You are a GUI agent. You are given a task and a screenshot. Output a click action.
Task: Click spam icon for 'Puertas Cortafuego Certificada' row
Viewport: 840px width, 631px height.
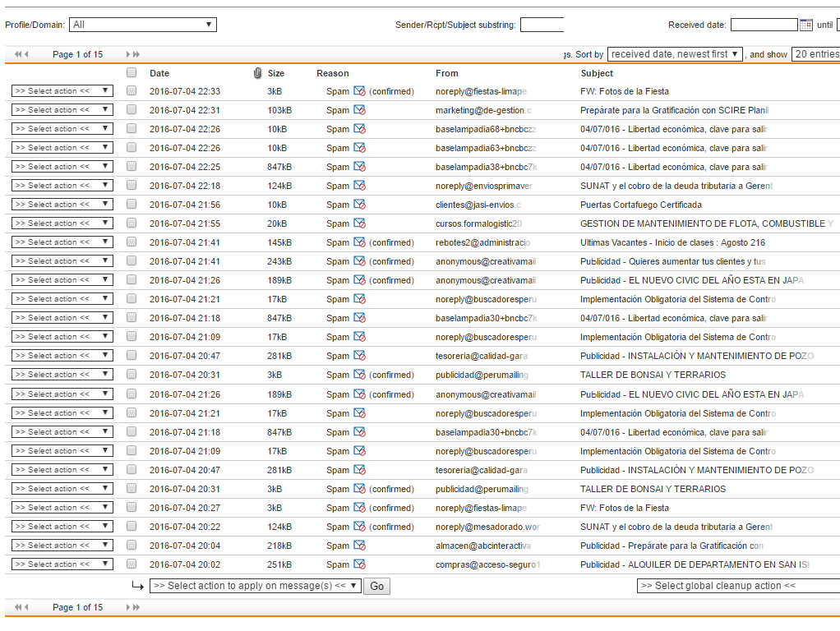point(359,205)
